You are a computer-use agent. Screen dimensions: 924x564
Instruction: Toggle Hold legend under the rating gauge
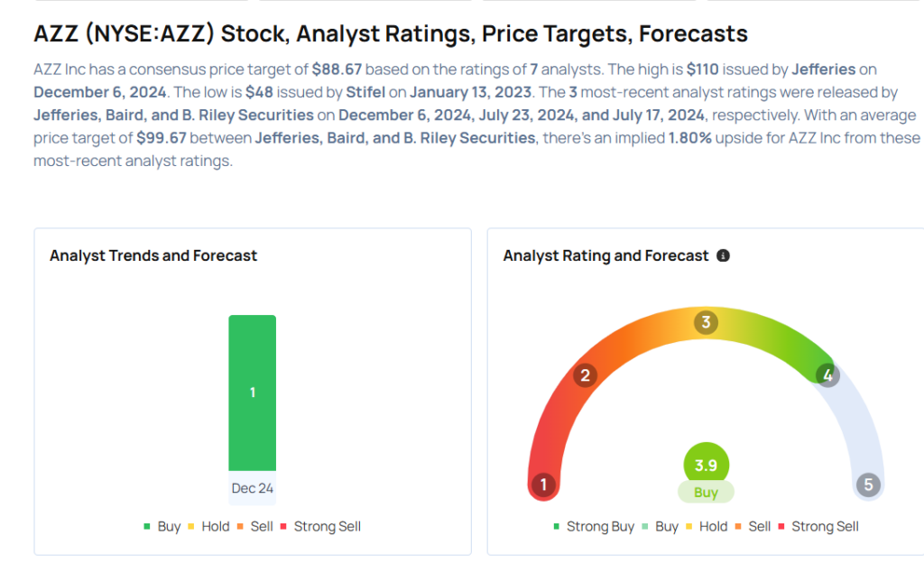pyautogui.click(x=707, y=526)
